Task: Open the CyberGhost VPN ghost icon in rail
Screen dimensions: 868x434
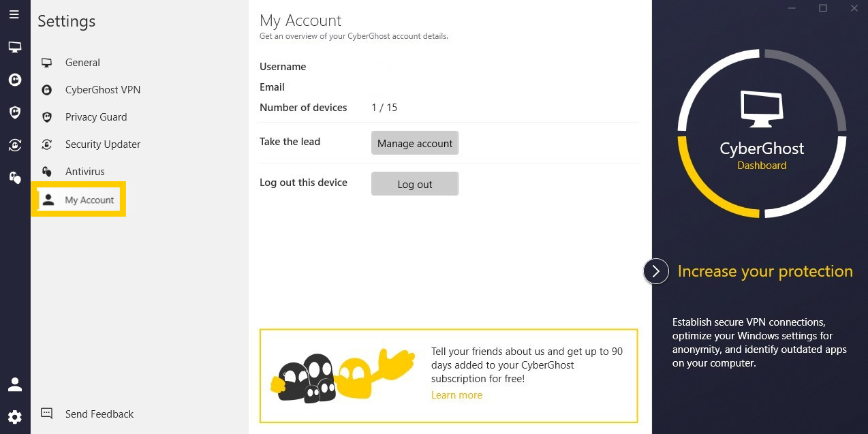Action: pos(14,80)
